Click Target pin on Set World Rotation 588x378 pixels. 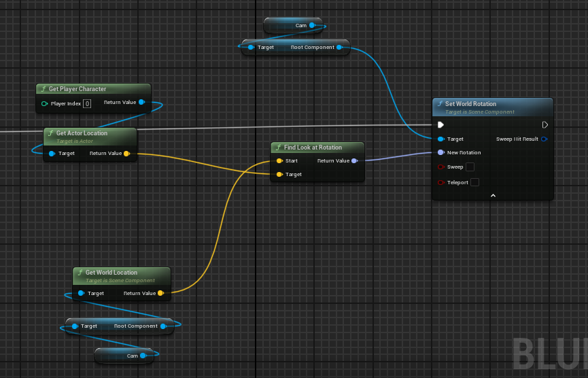441,139
